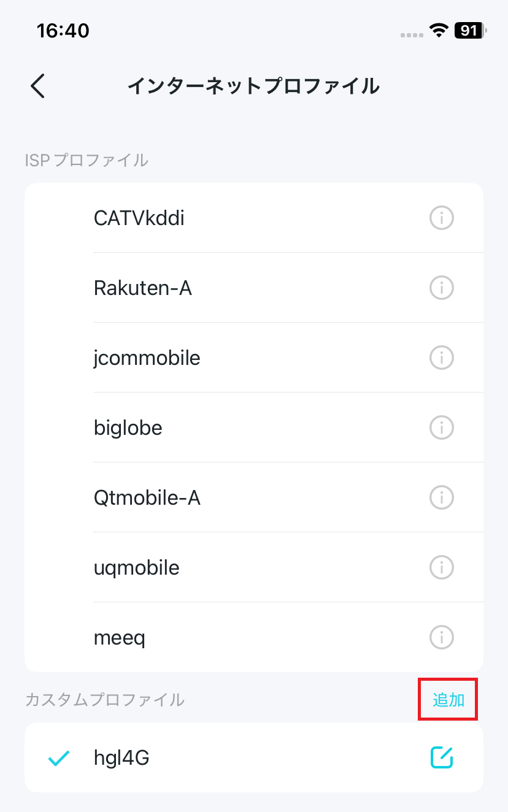Open Qtmobile-A information icon

click(441, 497)
